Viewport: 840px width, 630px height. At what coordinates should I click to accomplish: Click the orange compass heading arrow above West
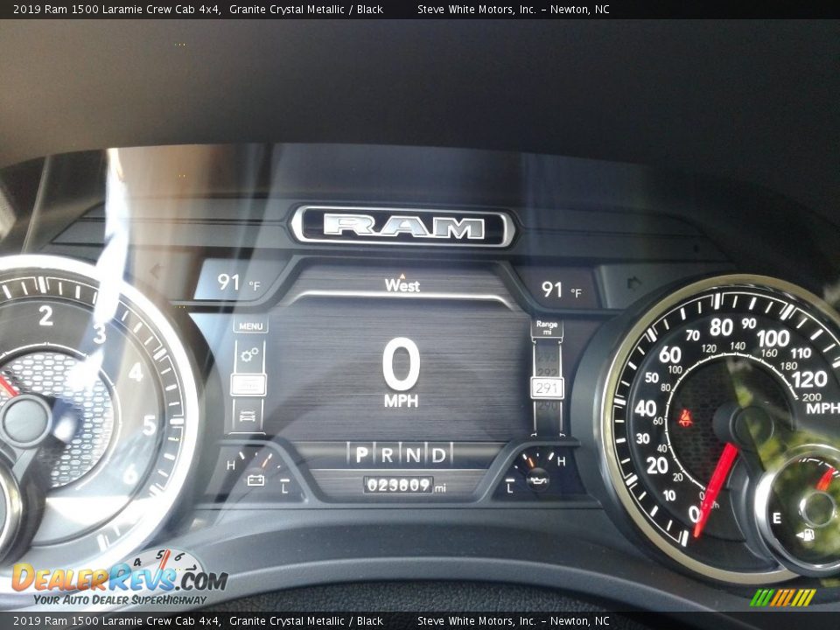pos(402,276)
